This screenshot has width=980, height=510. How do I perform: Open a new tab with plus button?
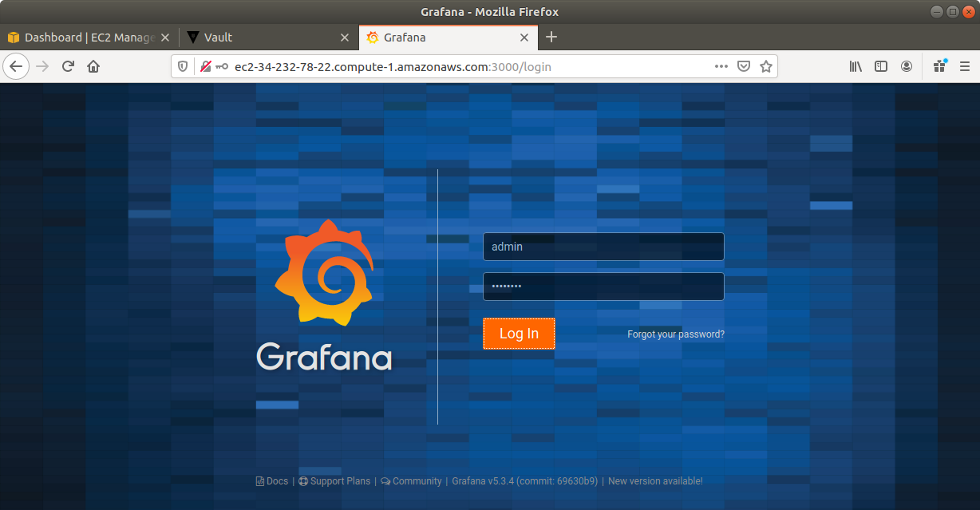(551, 37)
